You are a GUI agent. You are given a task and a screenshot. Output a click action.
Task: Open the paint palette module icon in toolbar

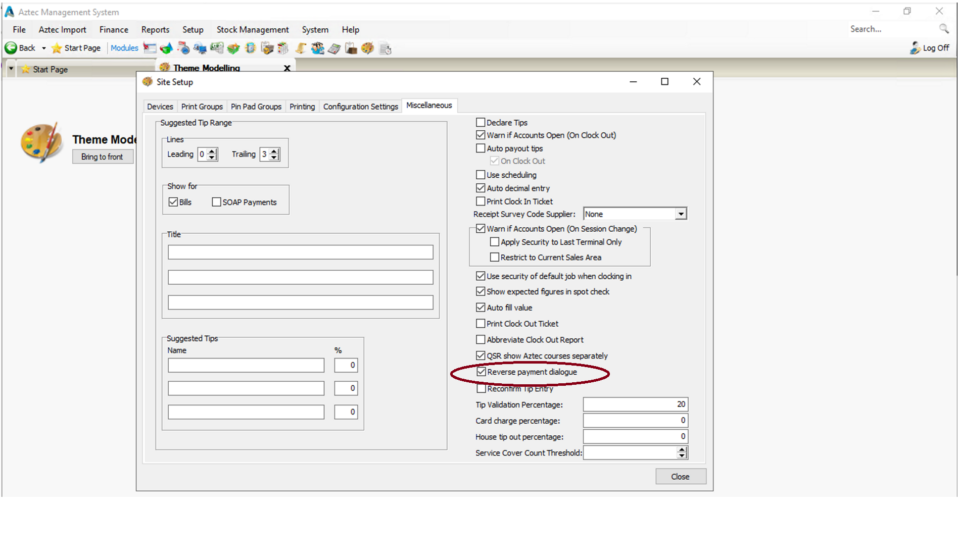coord(368,48)
